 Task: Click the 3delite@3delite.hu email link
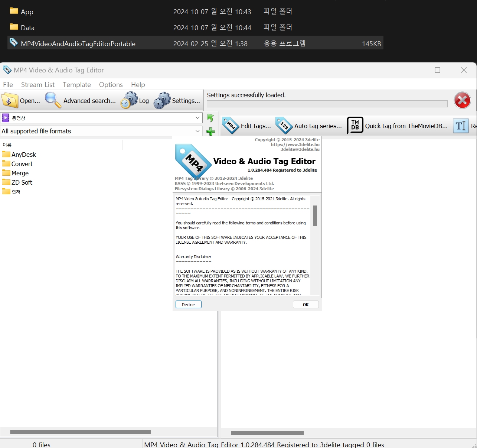[x=300, y=149]
